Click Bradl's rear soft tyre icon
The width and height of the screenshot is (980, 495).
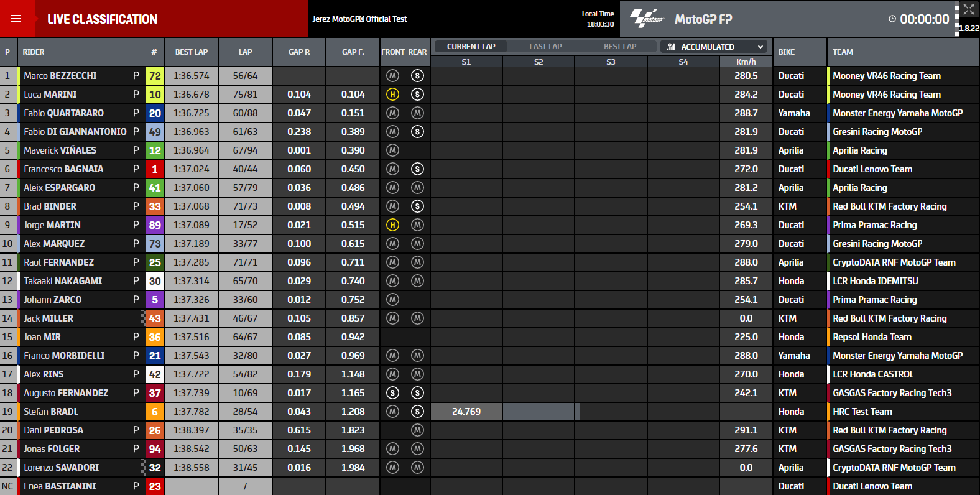tap(417, 412)
